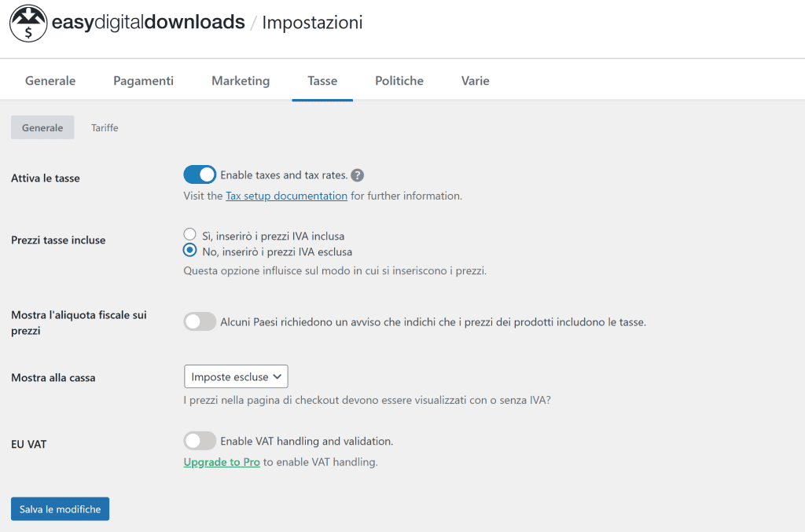This screenshot has height=532, width=805.
Task: Select the Generale sub-section button
Action: pos(42,127)
